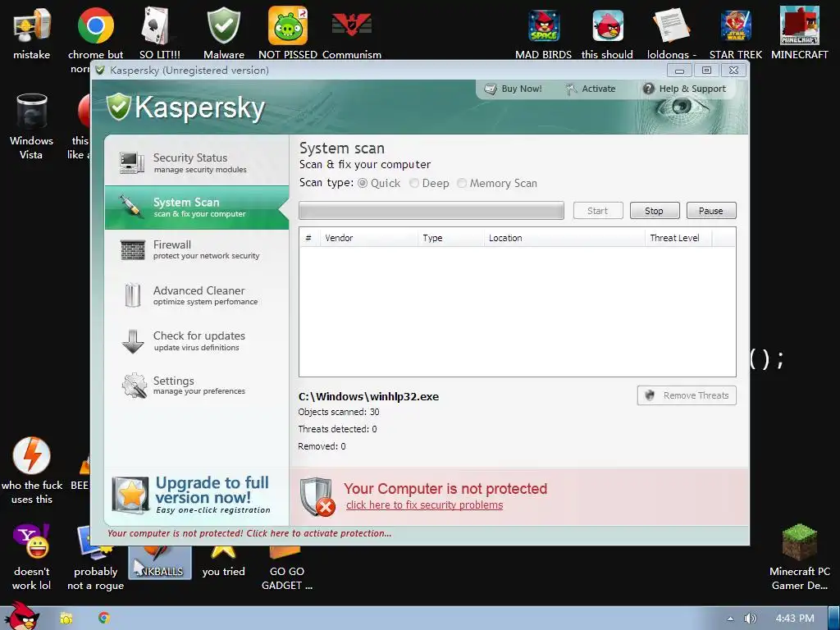Click the volume speaker tray icon
840x630 pixels.
tap(750, 619)
